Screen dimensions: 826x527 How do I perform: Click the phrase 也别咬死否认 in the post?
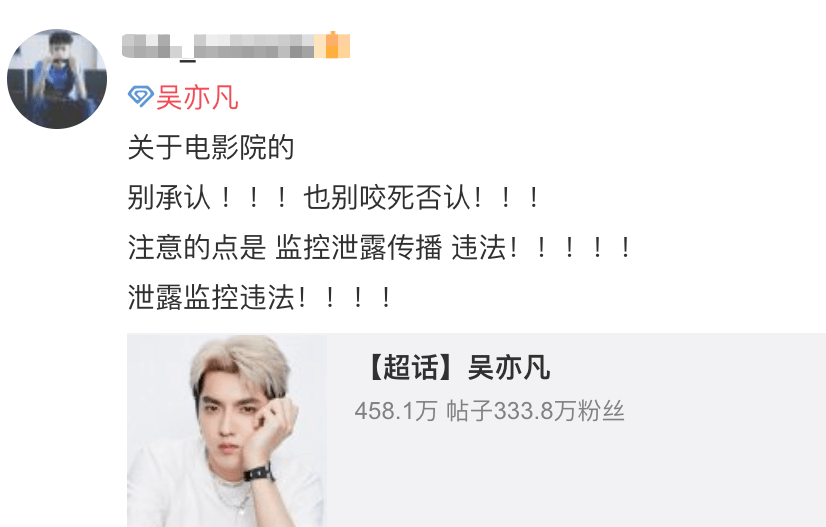click(x=387, y=198)
